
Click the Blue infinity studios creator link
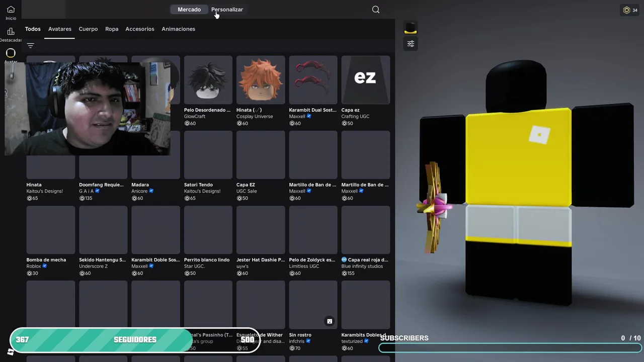pyautogui.click(x=362, y=266)
